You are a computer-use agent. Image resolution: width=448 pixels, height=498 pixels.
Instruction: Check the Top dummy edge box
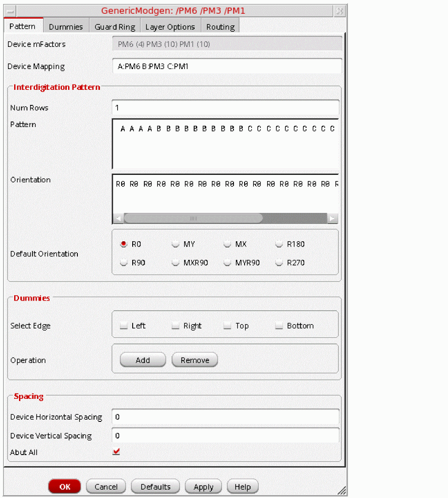point(227,325)
